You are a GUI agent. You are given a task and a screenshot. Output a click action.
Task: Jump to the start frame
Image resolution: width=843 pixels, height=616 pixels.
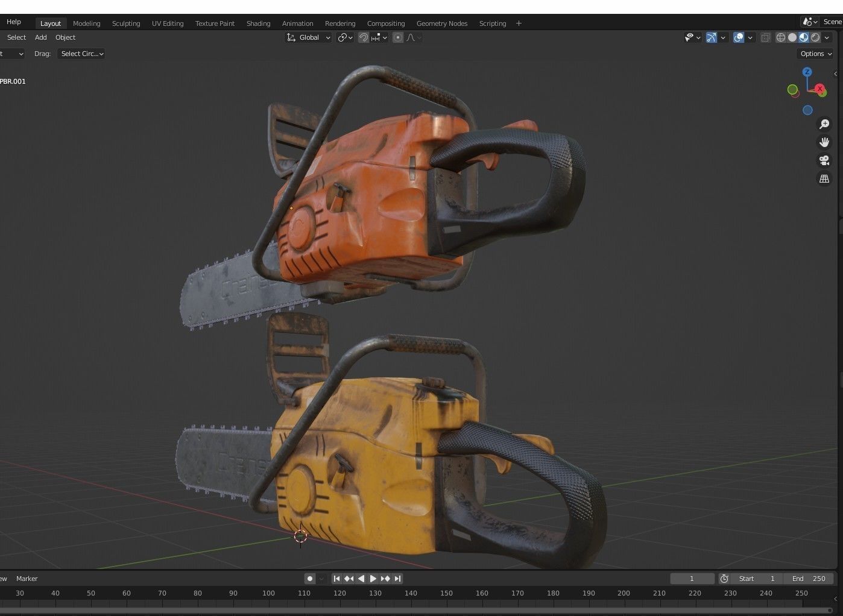pyautogui.click(x=337, y=579)
